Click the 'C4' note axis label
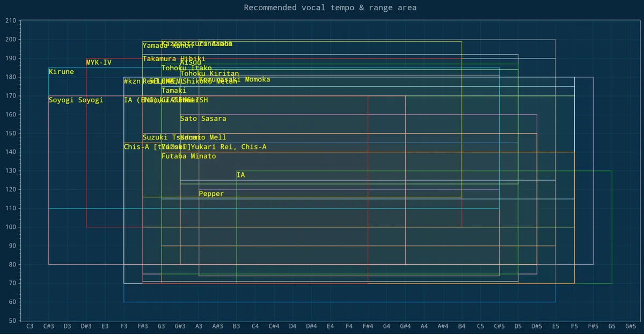 coord(255,326)
